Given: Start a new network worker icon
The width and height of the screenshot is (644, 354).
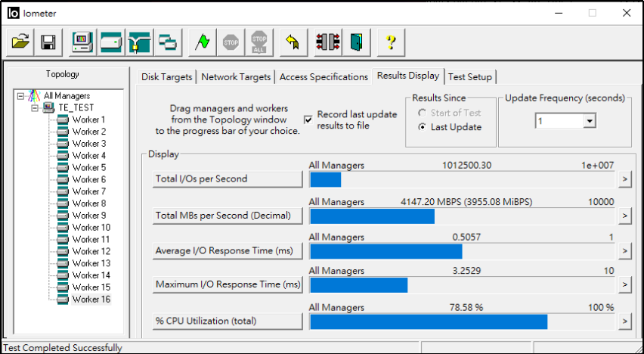Looking at the screenshot, I should [x=139, y=42].
